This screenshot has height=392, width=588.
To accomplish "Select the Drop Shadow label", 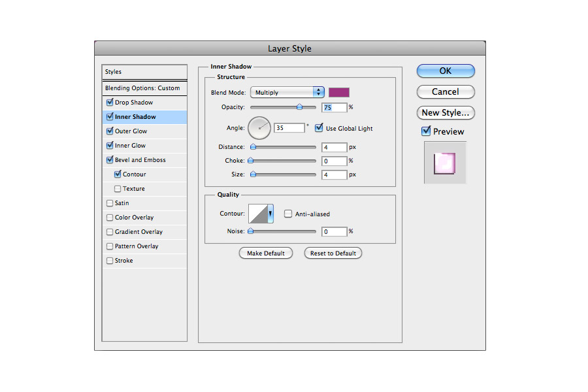I will (x=134, y=103).
